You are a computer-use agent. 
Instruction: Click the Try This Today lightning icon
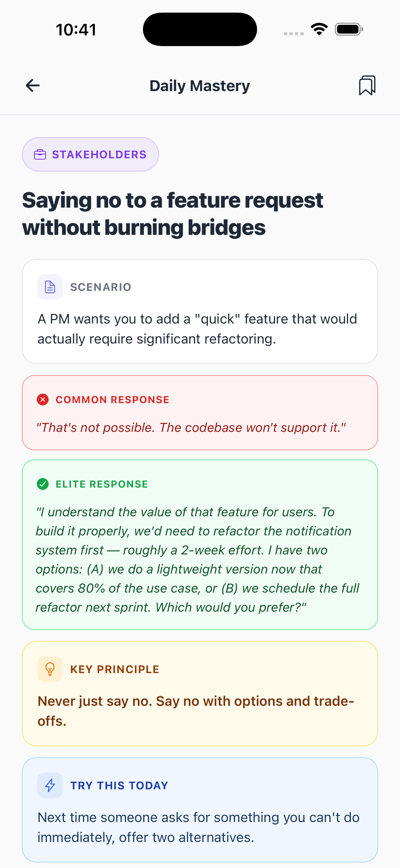click(50, 785)
